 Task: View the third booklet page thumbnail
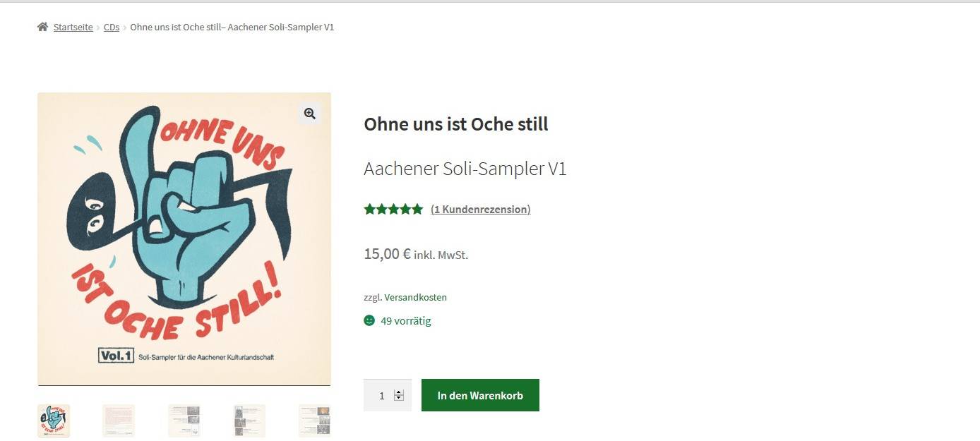[183, 420]
